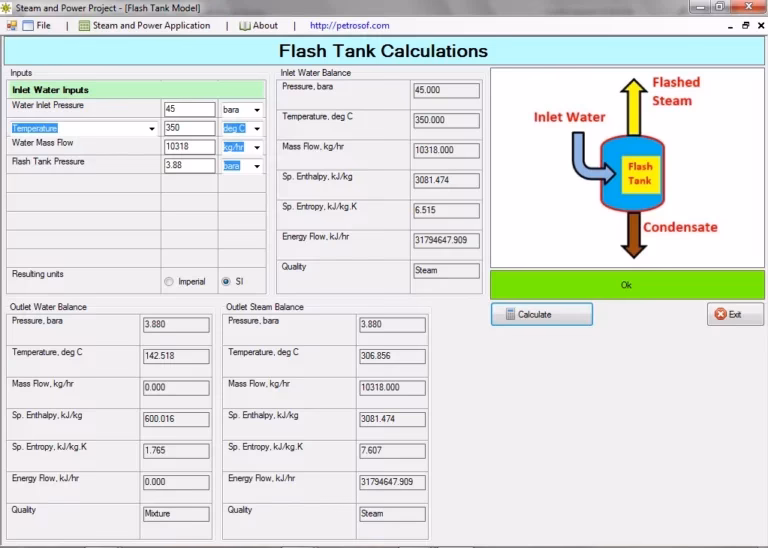Open the File menu

point(37,25)
